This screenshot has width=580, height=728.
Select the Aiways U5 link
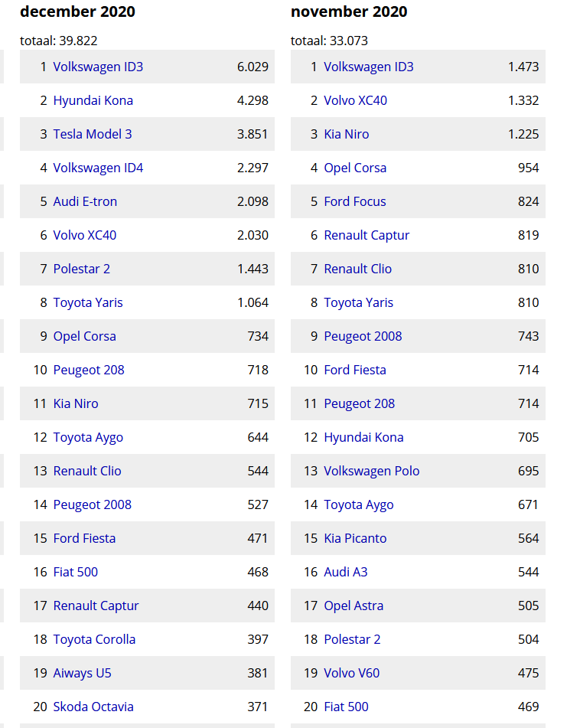pyautogui.click(x=82, y=673)
